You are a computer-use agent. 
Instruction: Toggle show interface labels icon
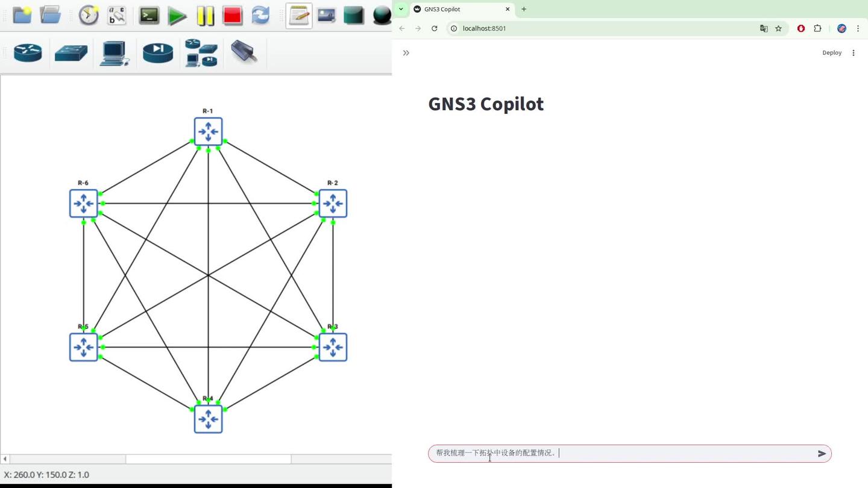click(116, 15)
